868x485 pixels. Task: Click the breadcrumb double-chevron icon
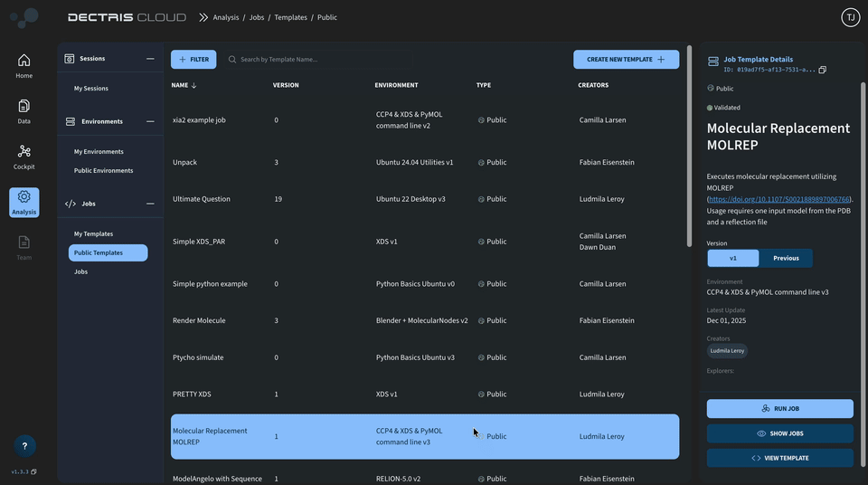pos(203,17)
